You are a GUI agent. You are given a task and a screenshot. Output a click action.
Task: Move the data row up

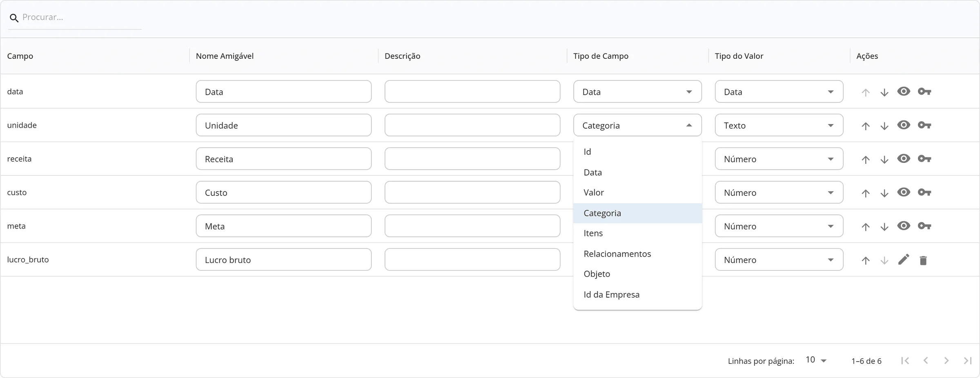[866, 92]
